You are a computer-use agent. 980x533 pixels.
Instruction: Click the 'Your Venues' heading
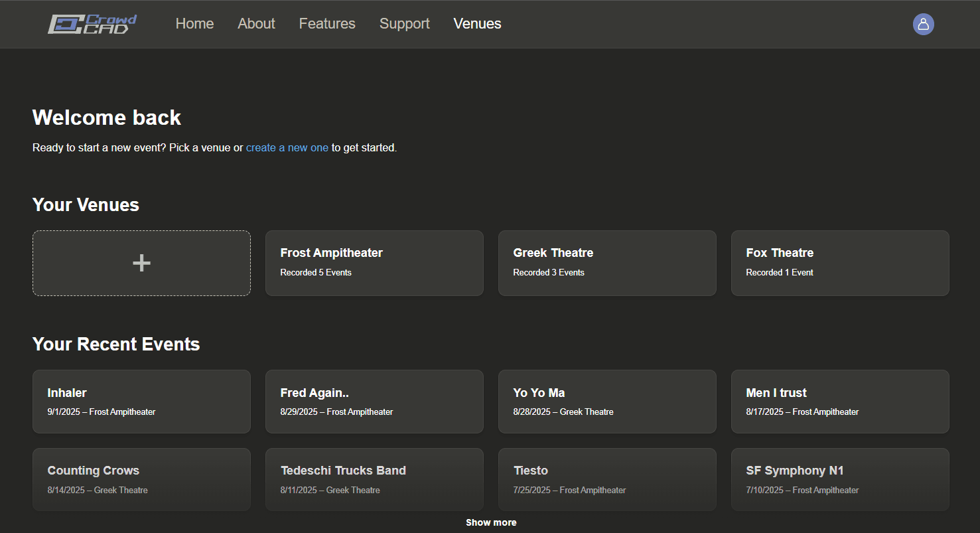(86, 204)
